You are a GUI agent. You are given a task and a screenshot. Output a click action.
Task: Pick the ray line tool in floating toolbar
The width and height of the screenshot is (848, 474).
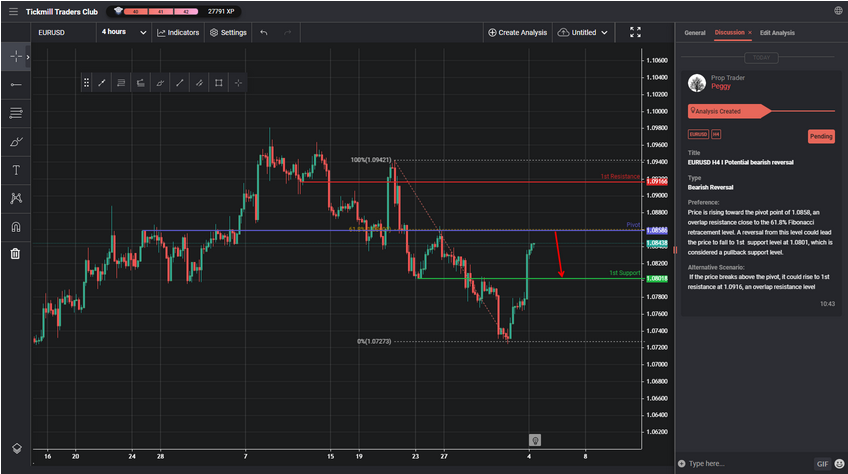point(180,83)
